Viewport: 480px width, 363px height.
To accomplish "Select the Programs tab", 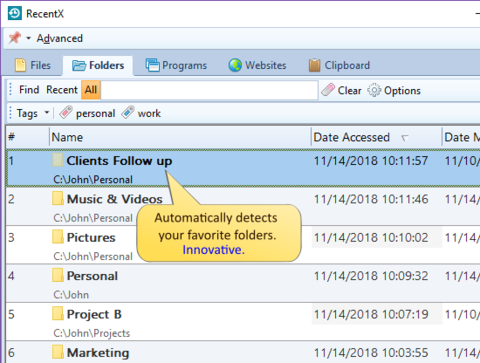I will click(x=176, y=65).
